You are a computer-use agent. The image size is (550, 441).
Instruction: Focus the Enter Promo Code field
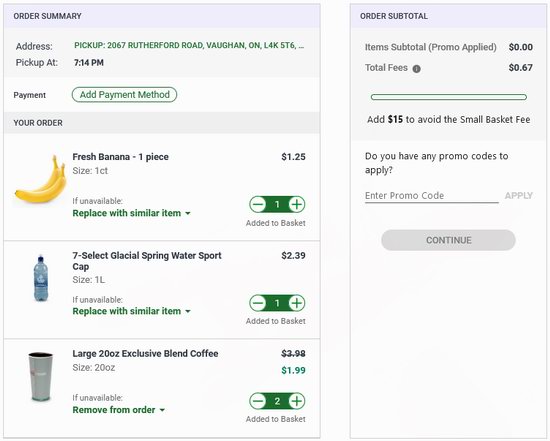[431, 196]
